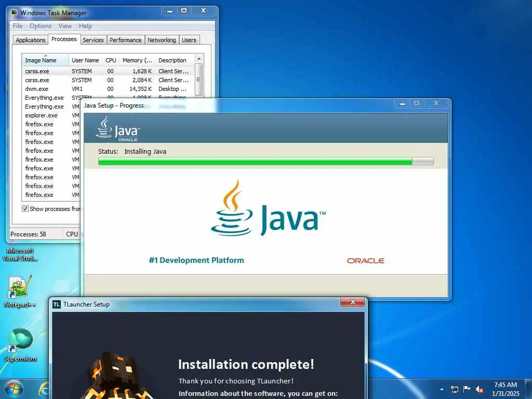This screenshot has width=532, height=399.
Task: Sort by the Description column header
Action: 175,60
